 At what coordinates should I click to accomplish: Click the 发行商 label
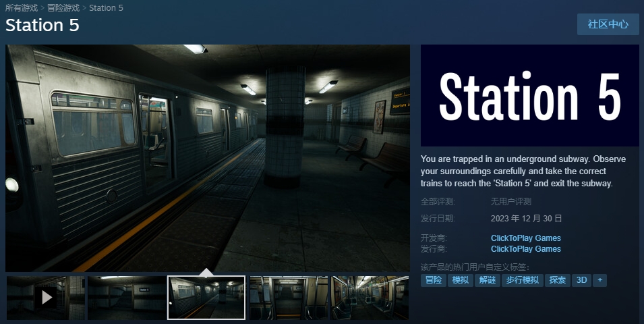coord(434,249)
